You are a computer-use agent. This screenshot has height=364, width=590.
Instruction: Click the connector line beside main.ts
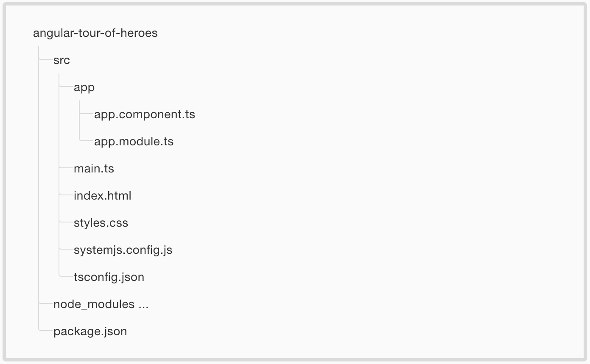pos(66,169)
